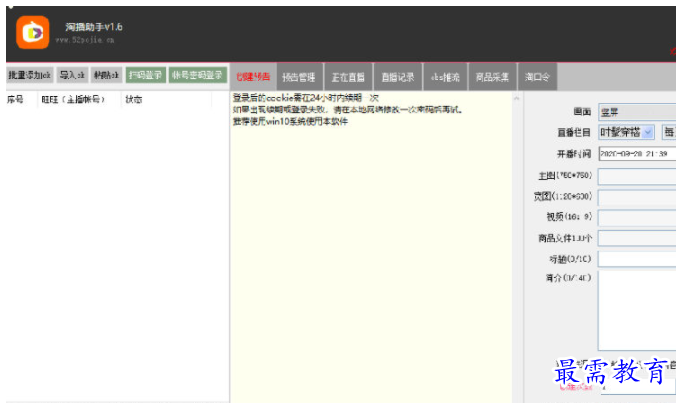Image resolution: width=676 pixels, height=403 pixels.
Task: Click the 标题 title input field
Action: [637, 259]
